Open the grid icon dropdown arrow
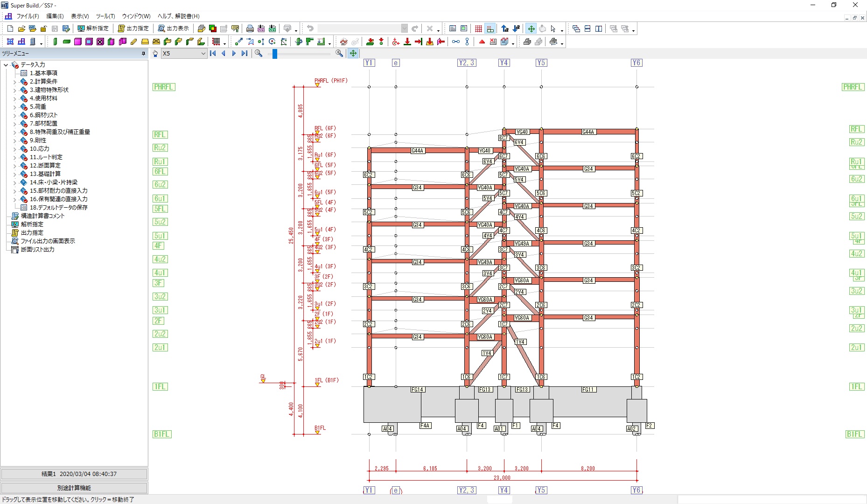This screenshot has height=504, width=867. coord(224,43)
